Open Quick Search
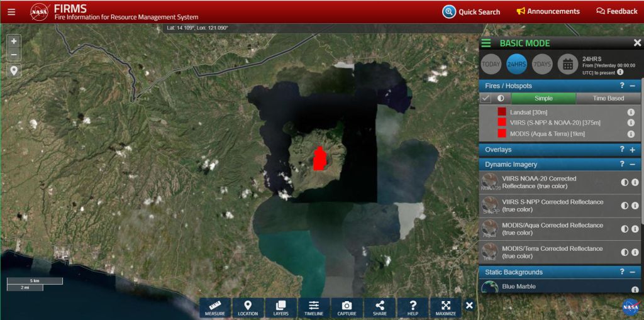Screen dimensions: 644x320 point(471,11)
